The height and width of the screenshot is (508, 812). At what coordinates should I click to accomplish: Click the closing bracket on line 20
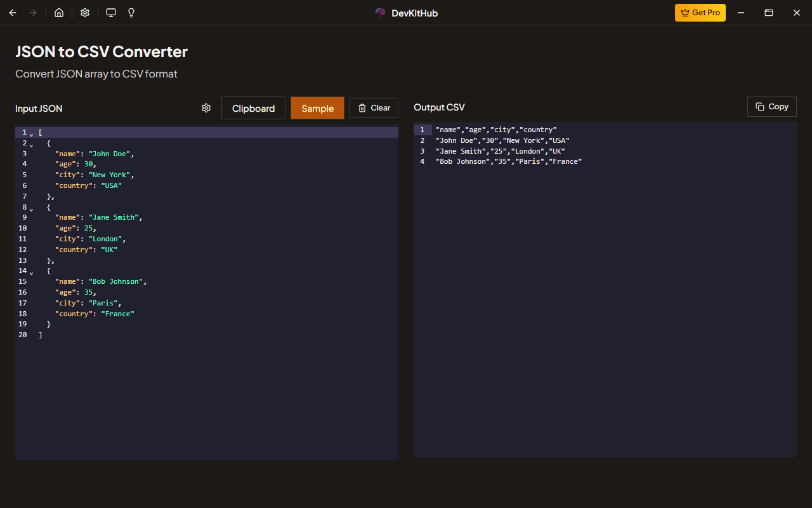pos(41,335)
